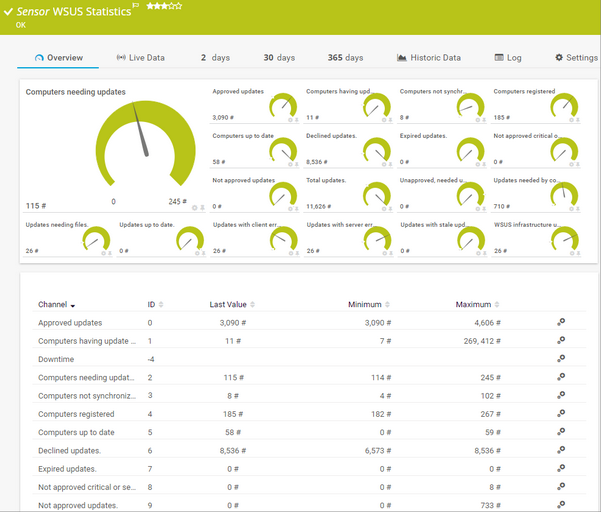Click the Total updates gauge
This screenshot has width=601, height=512.
pos(377,194)
